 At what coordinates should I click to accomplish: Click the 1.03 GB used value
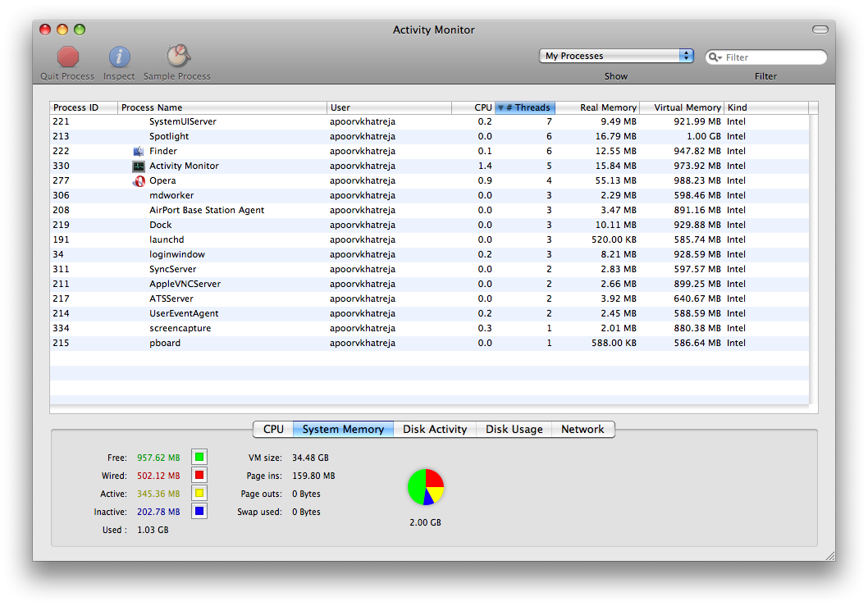tap(153, 531)
